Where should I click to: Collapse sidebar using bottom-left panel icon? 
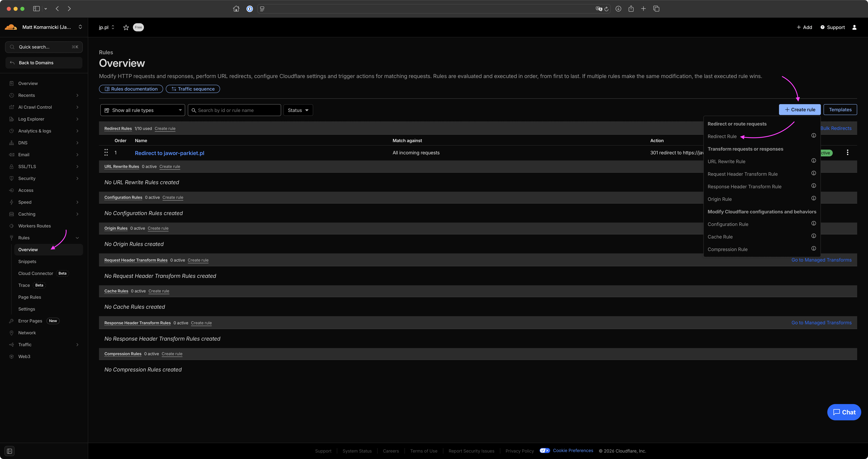point(9,451)
